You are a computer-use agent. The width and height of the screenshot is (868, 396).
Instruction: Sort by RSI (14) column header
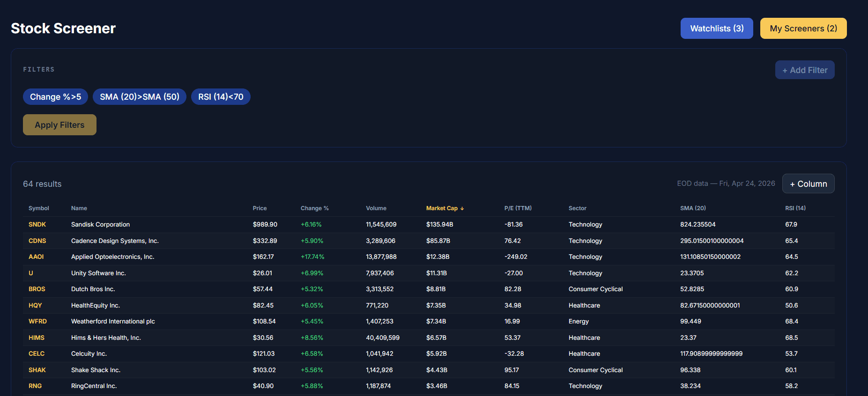coord(795,208)
